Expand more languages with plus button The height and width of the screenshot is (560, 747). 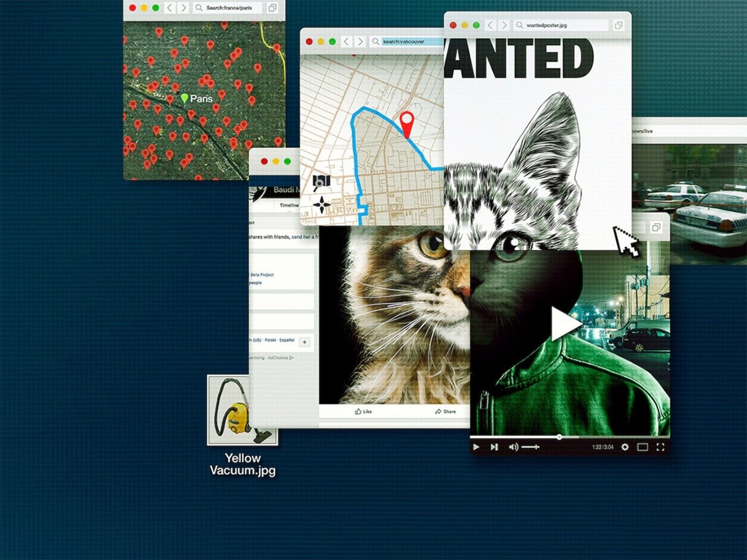click(304, 342)
